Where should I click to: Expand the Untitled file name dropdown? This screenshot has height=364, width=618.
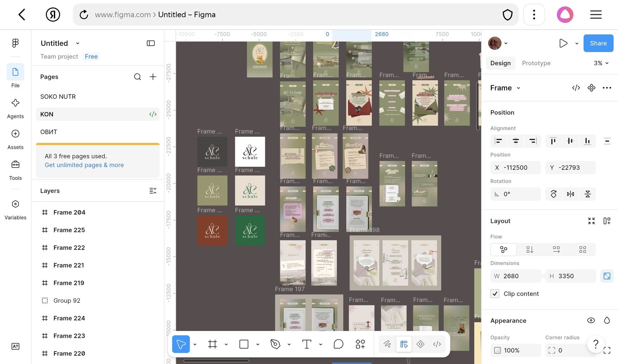[78, 43]
